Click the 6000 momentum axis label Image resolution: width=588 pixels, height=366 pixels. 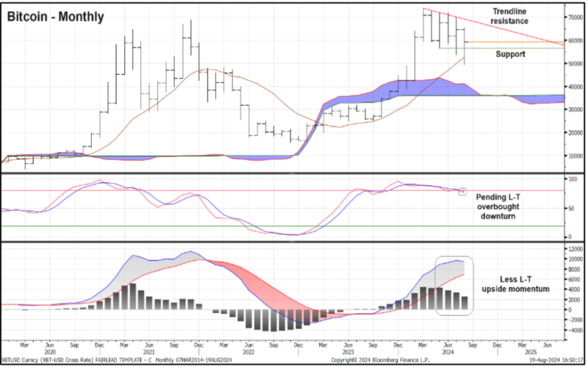574,279
